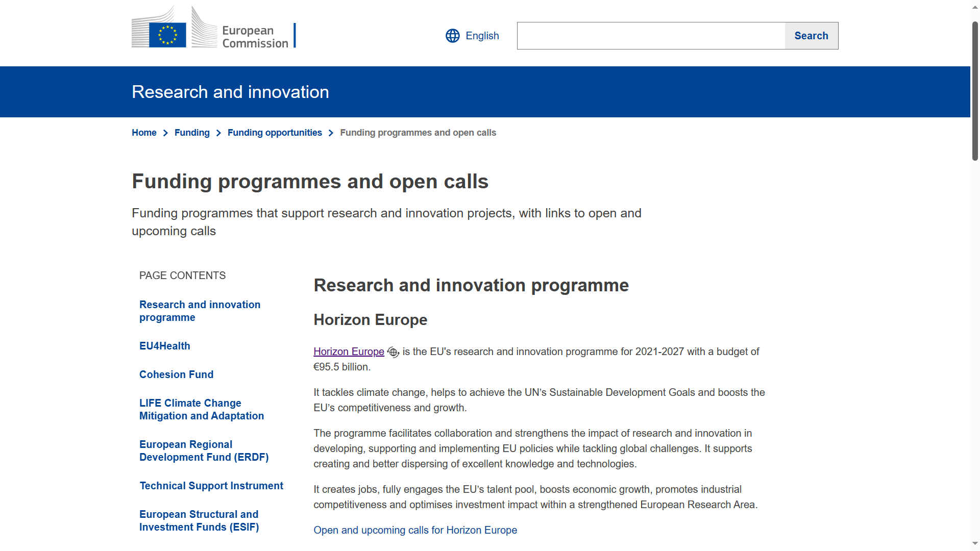Click the 'Research and innovation programme' section heading
This screenshot has height=551, width=980.
[x=471, y=285]
